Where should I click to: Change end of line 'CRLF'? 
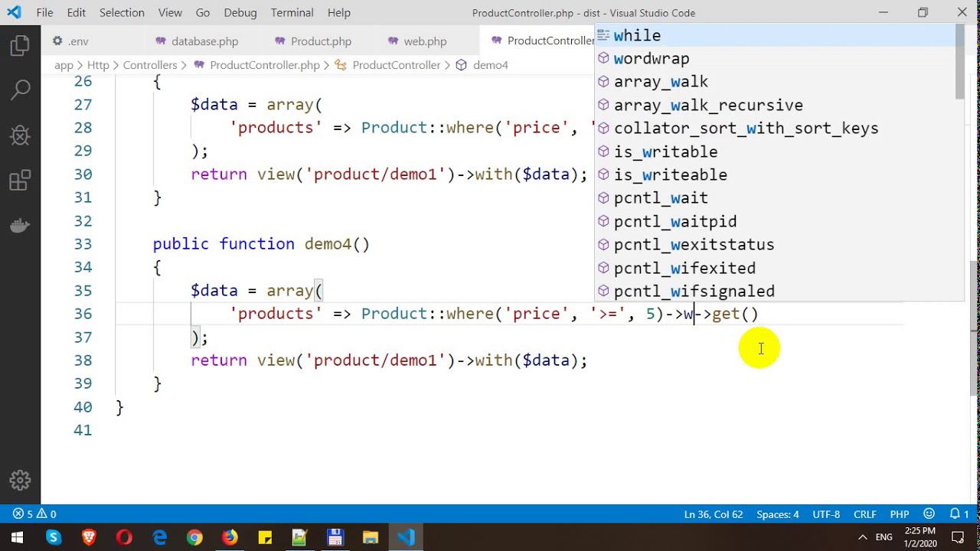click(x=865, y=514)
